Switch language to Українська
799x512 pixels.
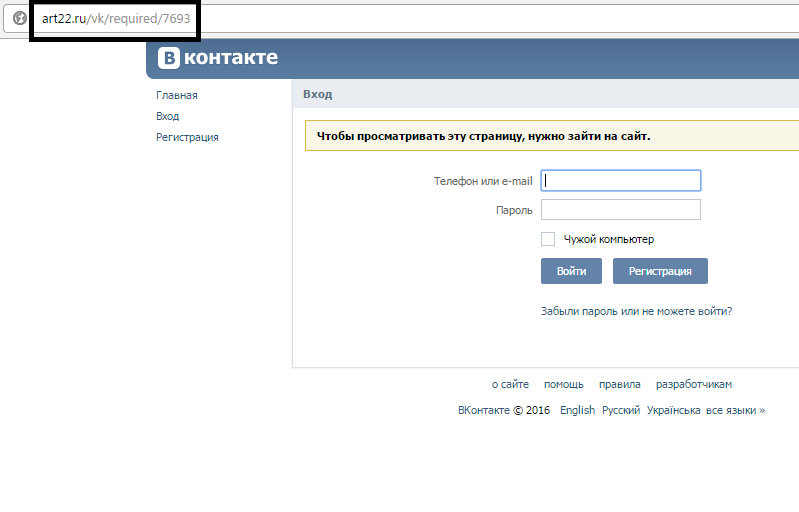click(x=674, y=410)
